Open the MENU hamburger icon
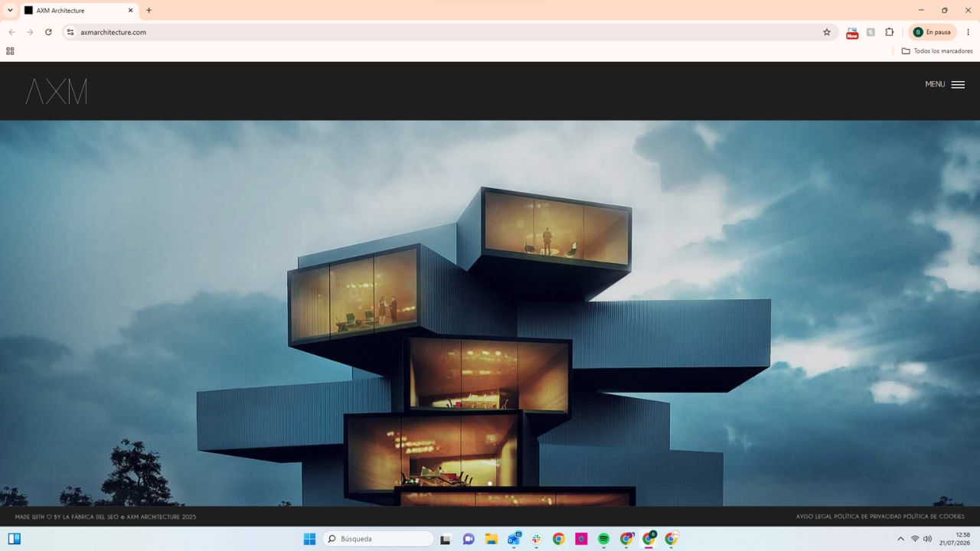Viewport: 980px width, 551px height. (x=958, y=85)
